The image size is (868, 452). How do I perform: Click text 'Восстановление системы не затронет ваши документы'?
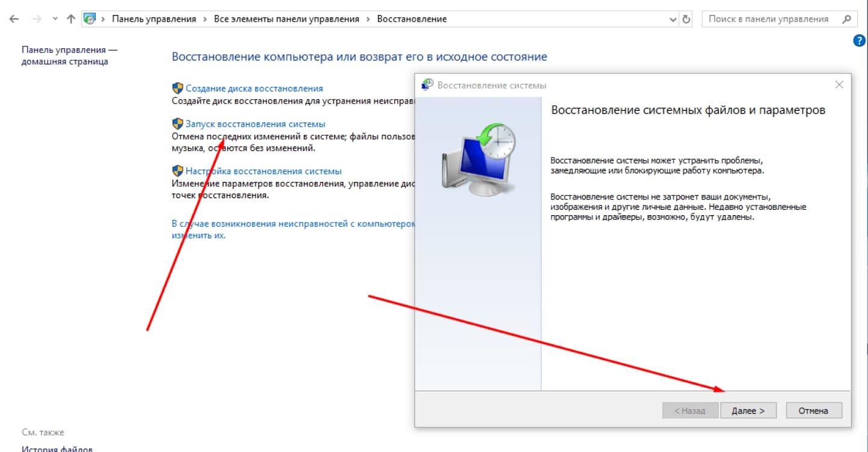(x=679, y=207)
